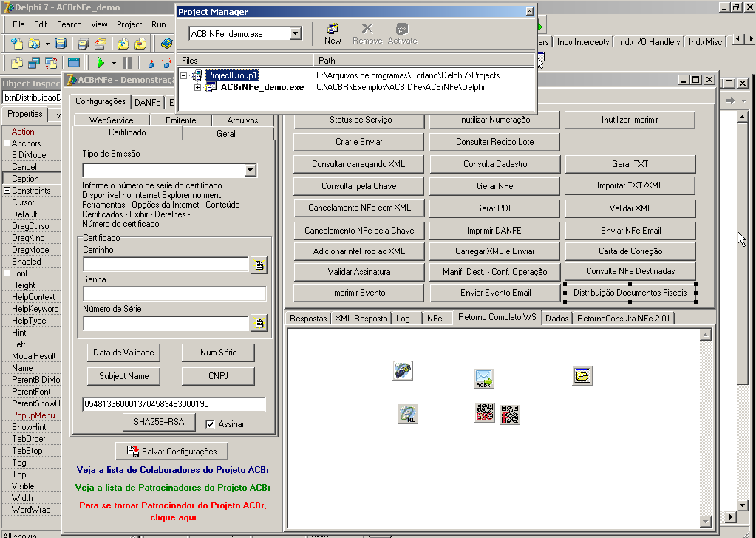
Task: Toggle the Assinar checkbox
Action: pyautogui.click(x=210, y=424)
